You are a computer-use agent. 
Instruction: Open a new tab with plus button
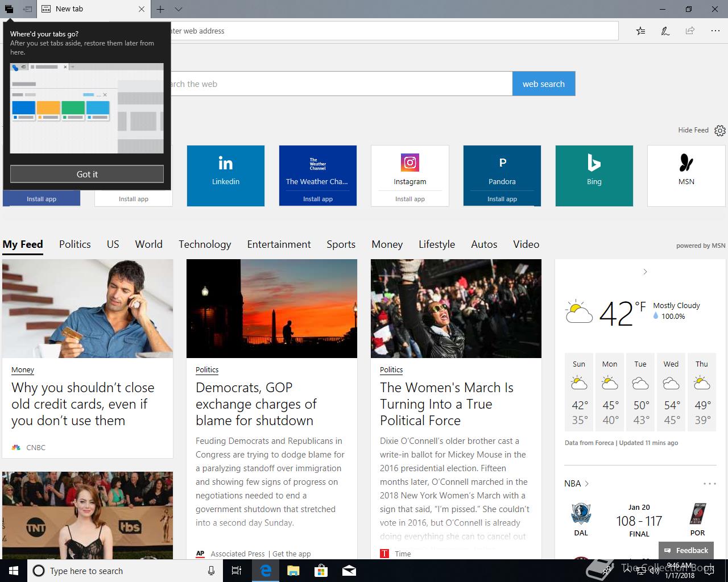tap(160, 9)
